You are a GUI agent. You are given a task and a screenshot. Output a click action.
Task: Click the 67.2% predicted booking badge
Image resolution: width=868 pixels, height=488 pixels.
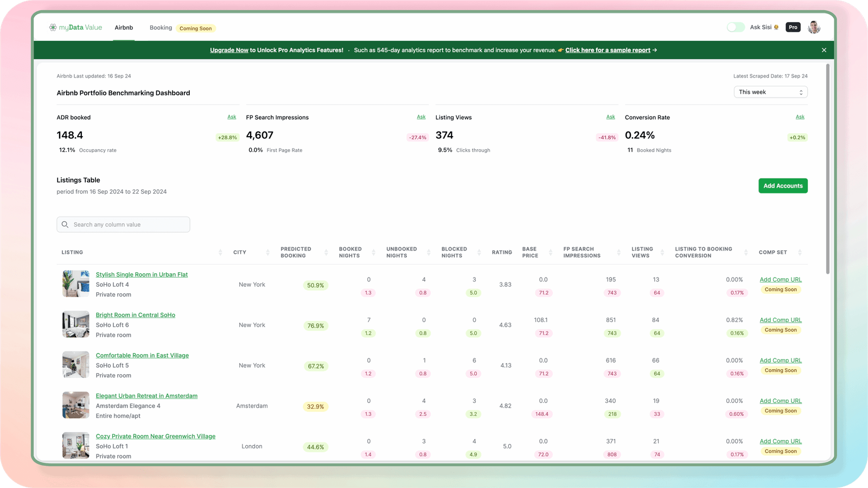click(x=315, y=367)
